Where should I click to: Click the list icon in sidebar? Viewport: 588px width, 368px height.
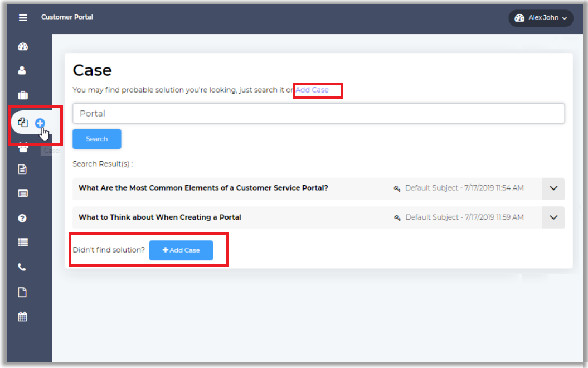(x=23, y=242)
